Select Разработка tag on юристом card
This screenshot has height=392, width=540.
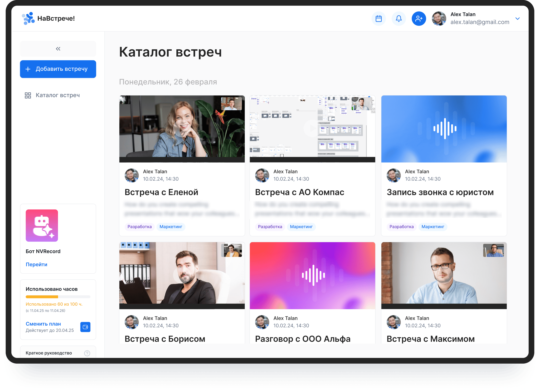click(x=401, y=227)
